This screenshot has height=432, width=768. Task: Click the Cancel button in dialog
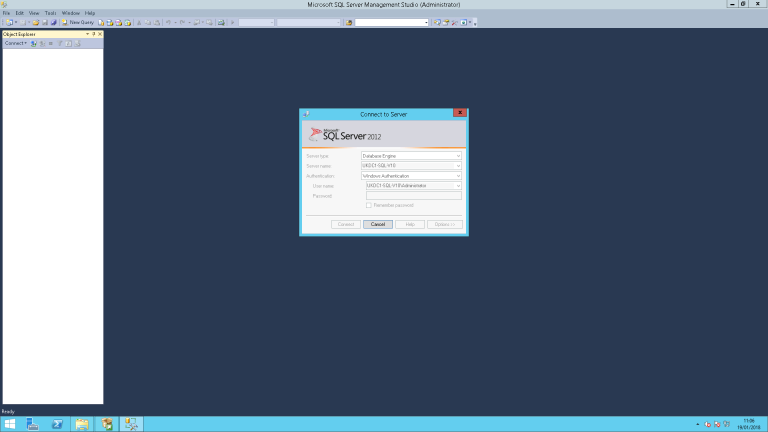pos(378,224)
